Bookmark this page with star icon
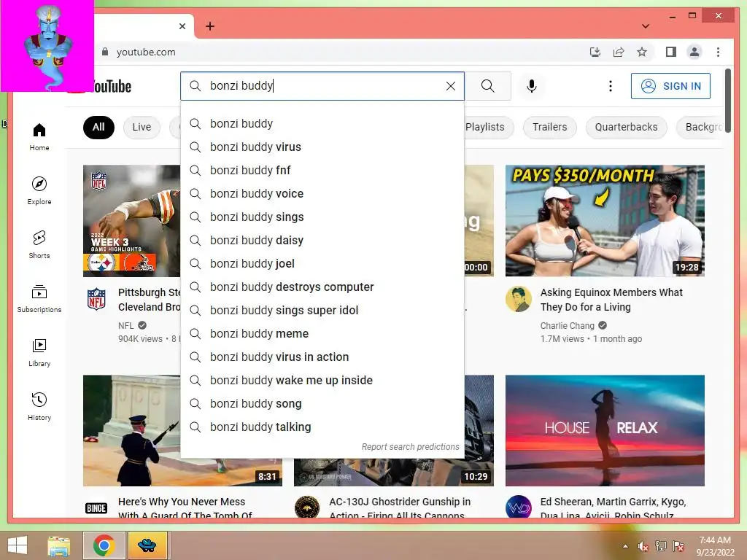This screenshot has width=747, height=560. tap(642, 52)
